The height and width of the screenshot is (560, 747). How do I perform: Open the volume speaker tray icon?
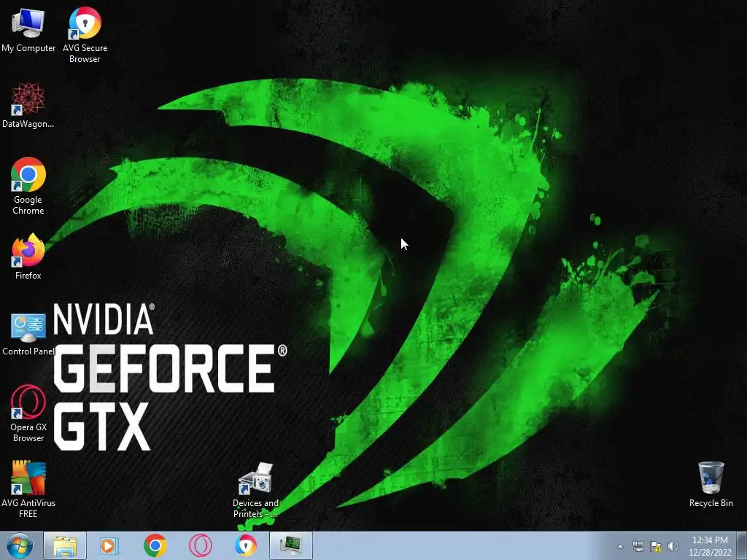pyautogui.click(x=673, y=546)
